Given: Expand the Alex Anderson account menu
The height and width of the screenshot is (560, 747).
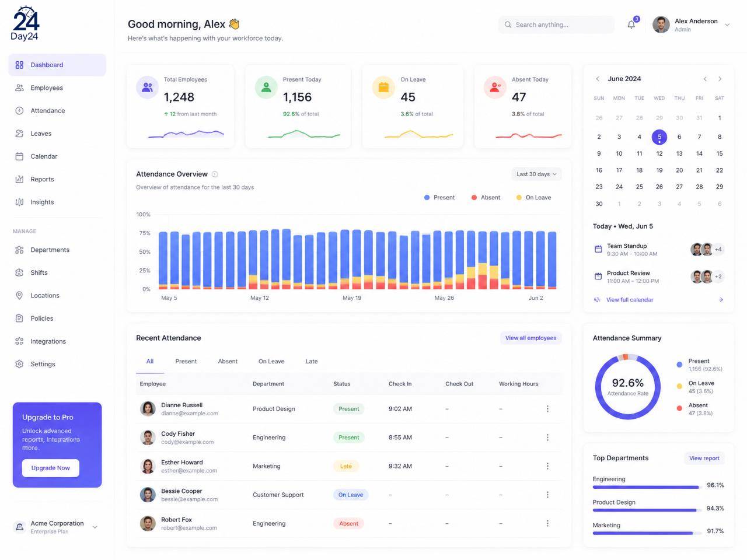Looking at the screenshot, I should pyautogui.click(x=727, y=24).
